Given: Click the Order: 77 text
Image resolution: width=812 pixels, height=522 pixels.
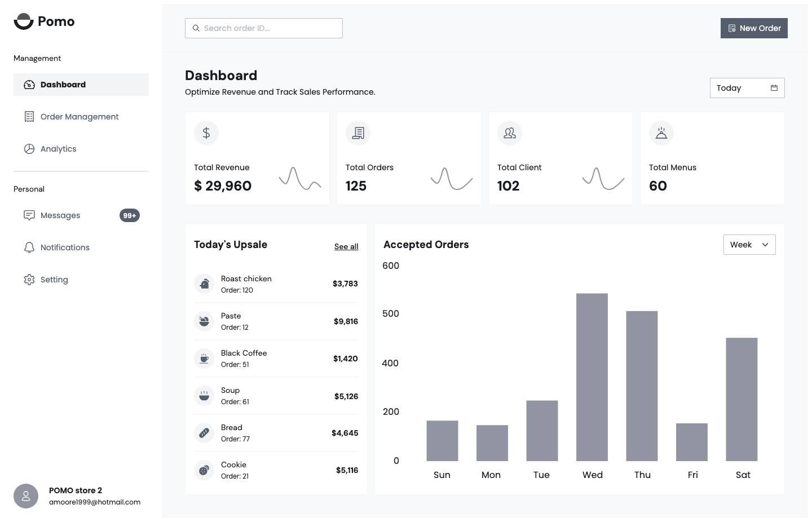Looking at the screenshot, I should [x=235, y=439].
